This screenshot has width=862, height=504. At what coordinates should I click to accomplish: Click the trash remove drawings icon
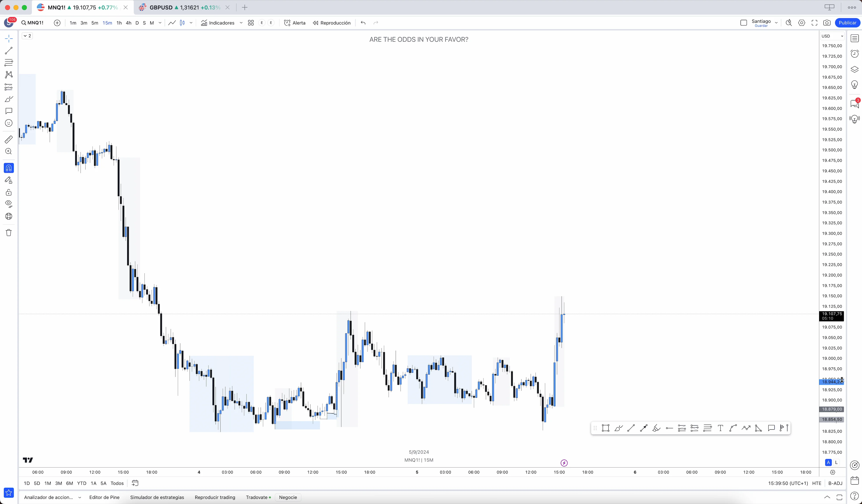tap(9, 233)
